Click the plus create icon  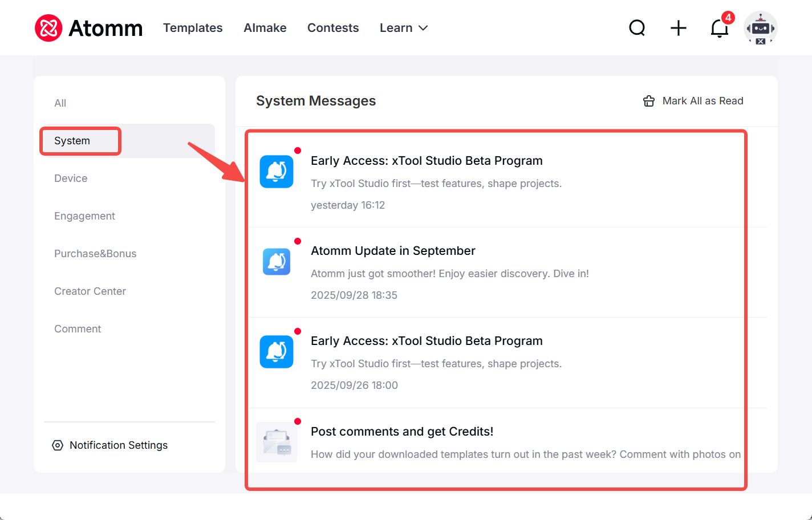[679, 28]
